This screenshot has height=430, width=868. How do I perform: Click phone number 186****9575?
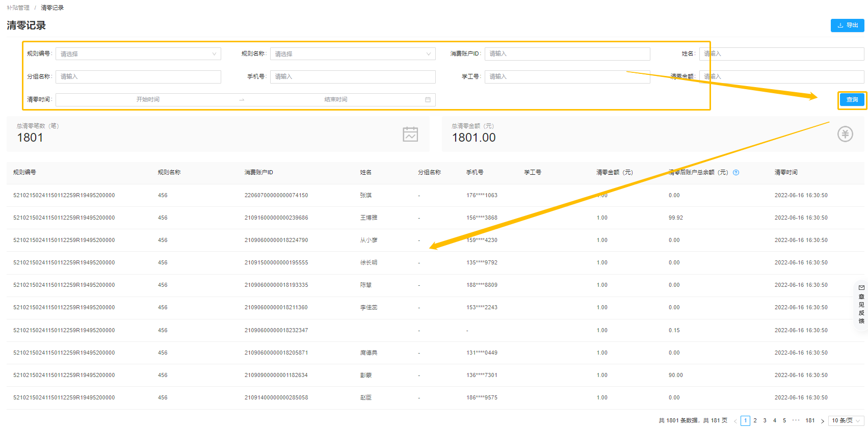click(x=482, y=398)
